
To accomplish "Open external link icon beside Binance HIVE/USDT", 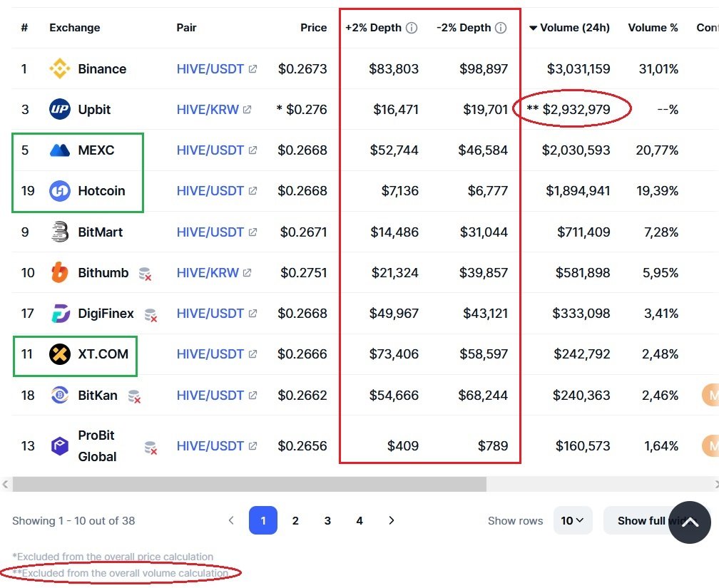I will click(253, 68).
